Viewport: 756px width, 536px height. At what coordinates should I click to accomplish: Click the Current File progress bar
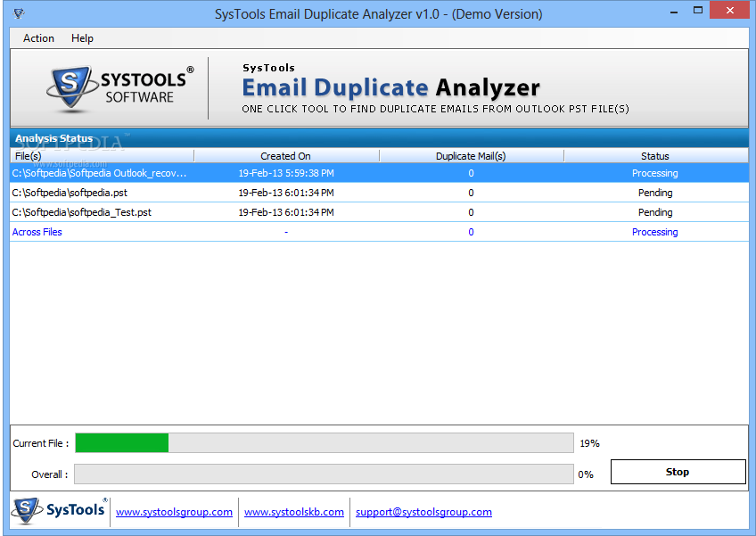[x=325, y=443]
